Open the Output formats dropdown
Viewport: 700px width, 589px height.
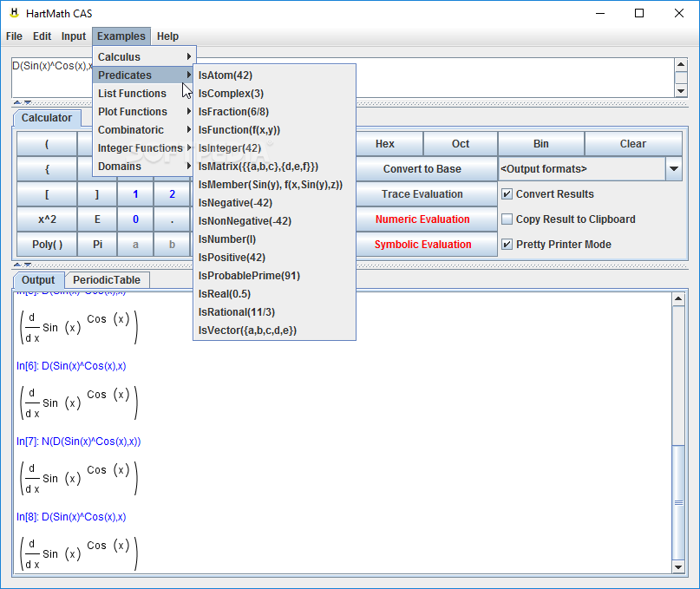point(674,169)
